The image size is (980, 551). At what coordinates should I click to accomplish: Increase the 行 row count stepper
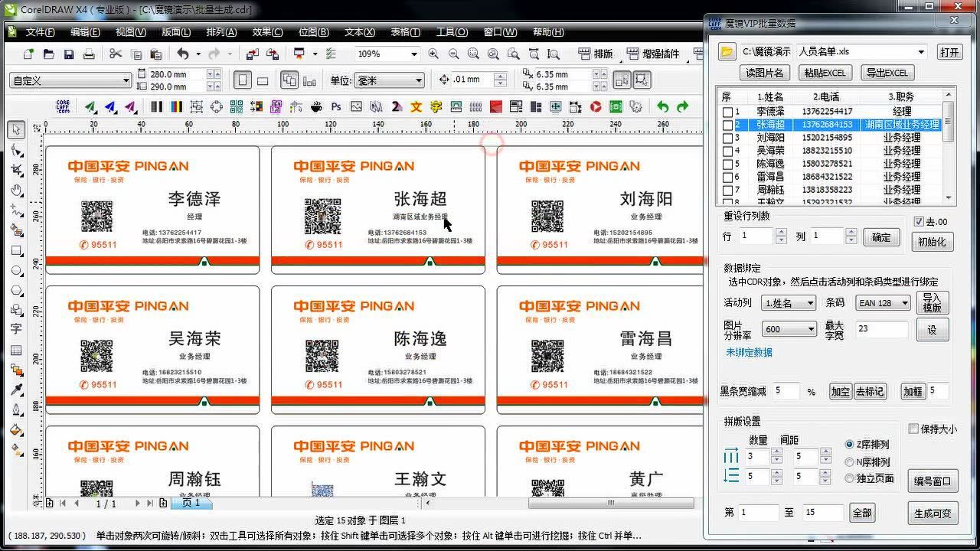click(782, 233)
